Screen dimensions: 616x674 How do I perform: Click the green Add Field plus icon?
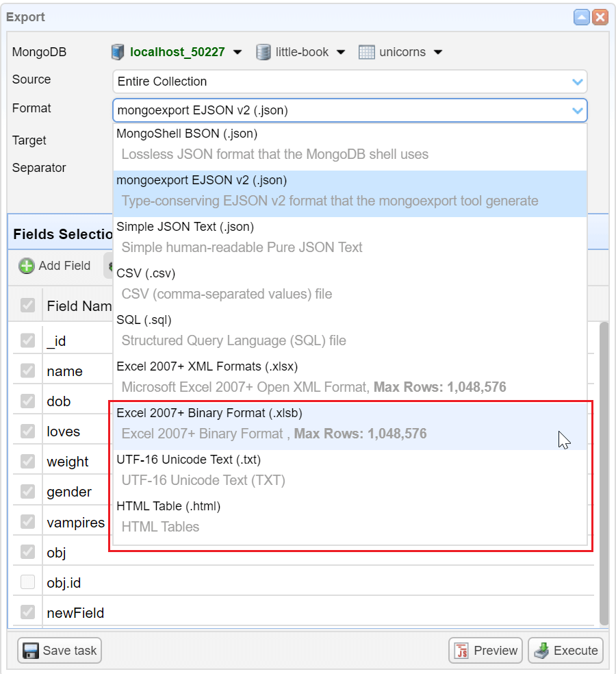(x=26, y=266)
